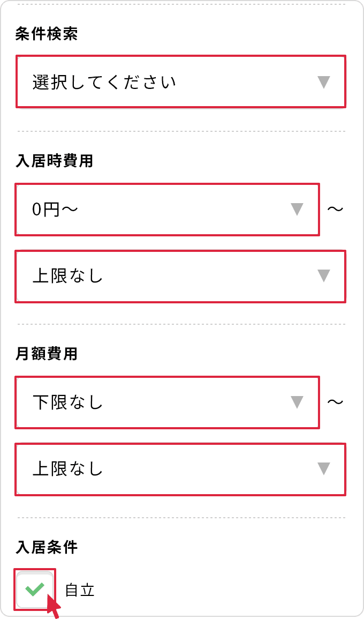Click the green checkmark icon beside 自立
Image resolution: width=364 pixels, height=619 pixels.
pos(34,588)
